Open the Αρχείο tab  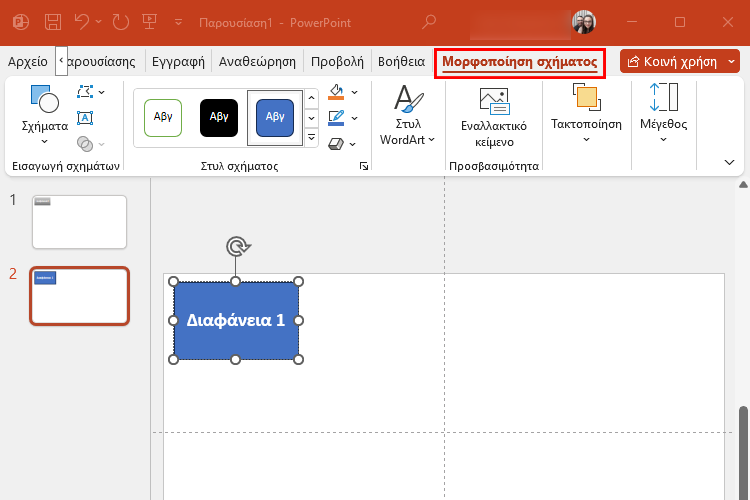(28, 62)
